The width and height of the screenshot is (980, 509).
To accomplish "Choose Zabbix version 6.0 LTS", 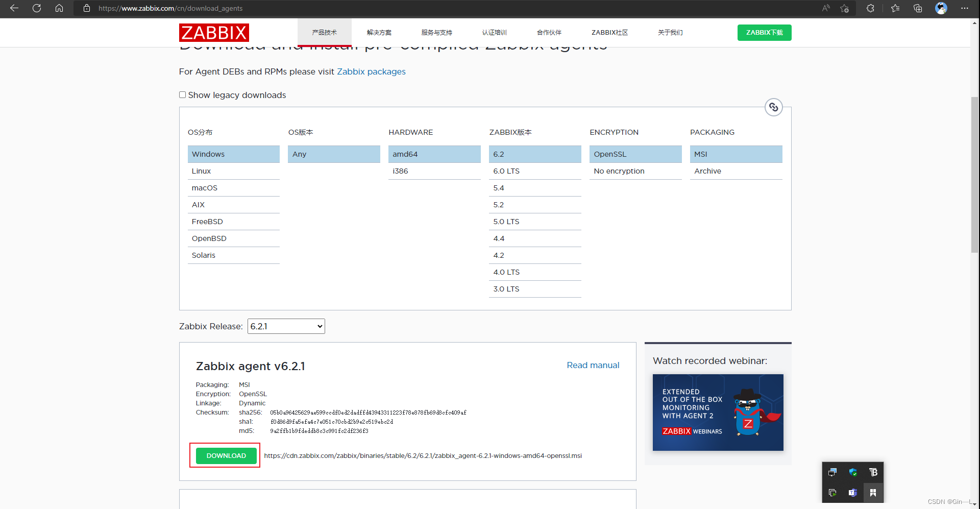I will tap(535, 171).
